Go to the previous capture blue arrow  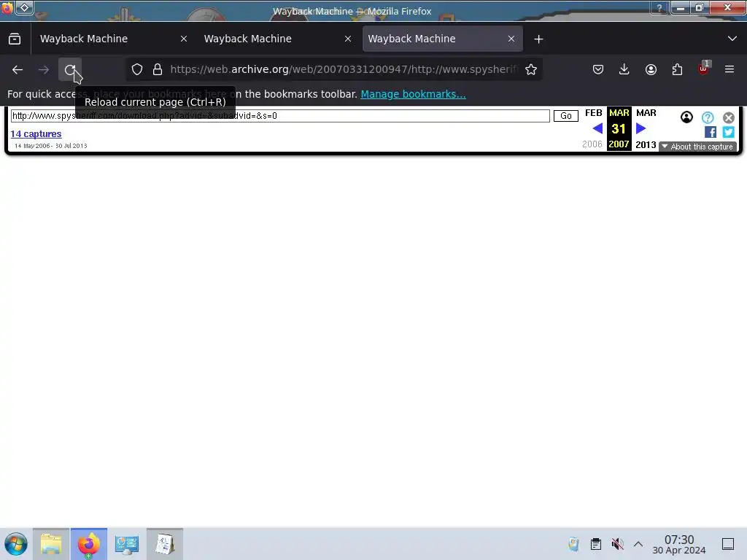[597, 128]
